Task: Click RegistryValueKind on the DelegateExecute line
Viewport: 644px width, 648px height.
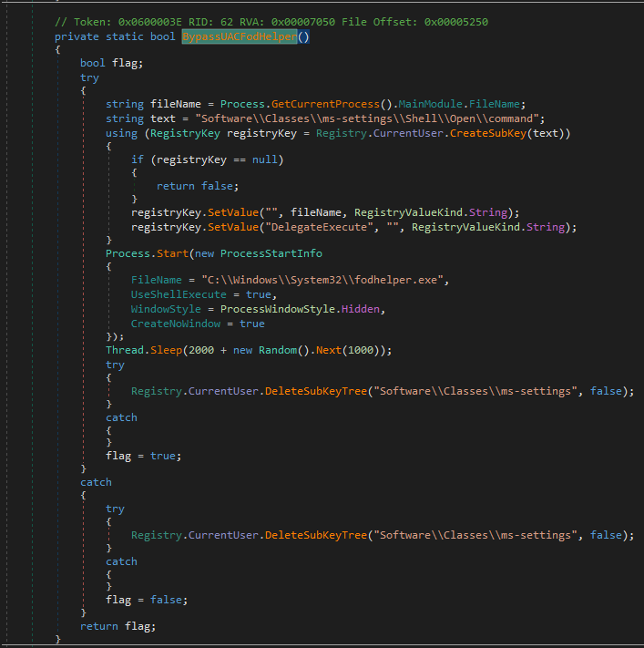Action: click(x=465, y=227)
